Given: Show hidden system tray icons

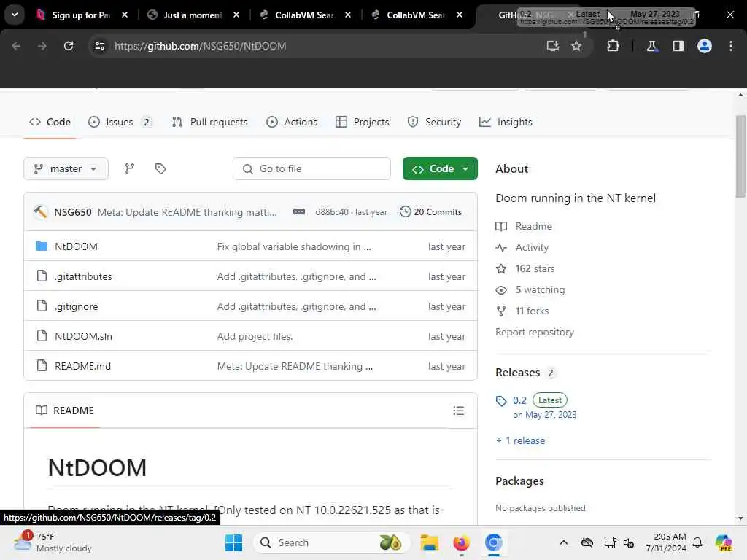Looking at the screenshot, I should pyautogui.click(x=564, y=542).
